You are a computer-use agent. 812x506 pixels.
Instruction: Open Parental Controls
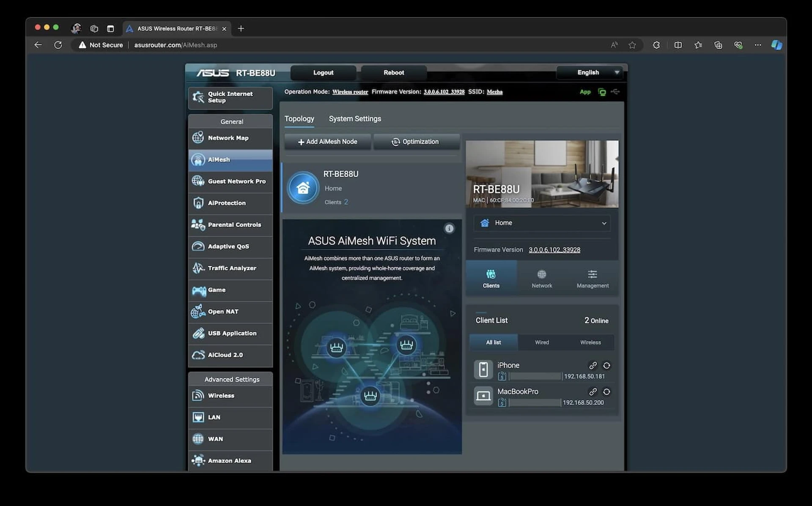click(230, 225)
